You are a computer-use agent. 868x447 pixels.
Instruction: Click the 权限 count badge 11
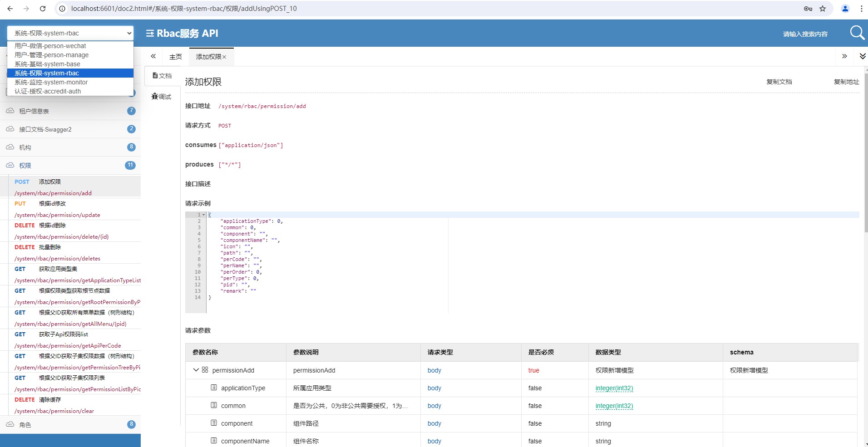[130, 165]
